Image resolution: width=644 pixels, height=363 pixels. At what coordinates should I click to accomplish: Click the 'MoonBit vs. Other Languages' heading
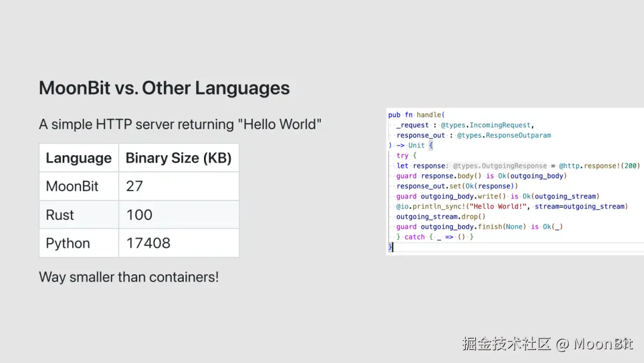[165, 88]
